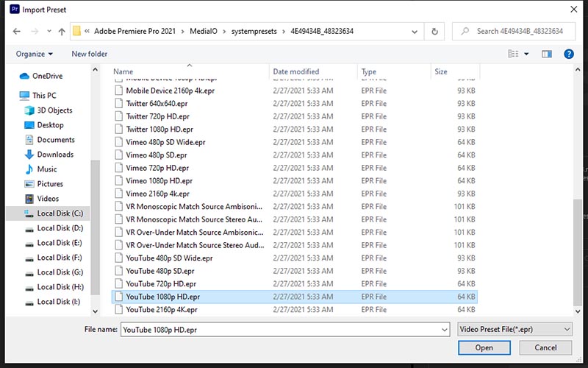Select YouTube 2160p 4K.epr file

(x=295, y=309)
